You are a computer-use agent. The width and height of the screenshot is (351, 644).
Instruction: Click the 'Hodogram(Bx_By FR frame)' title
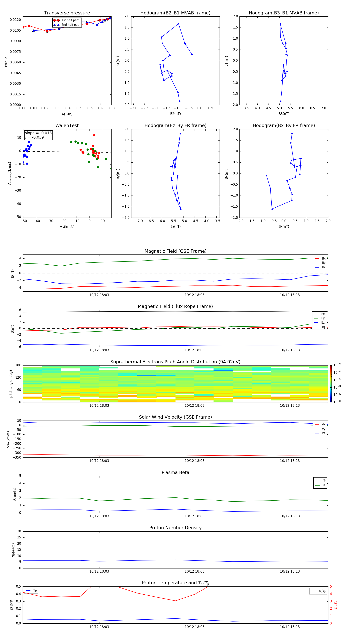[x=284, y=125]
